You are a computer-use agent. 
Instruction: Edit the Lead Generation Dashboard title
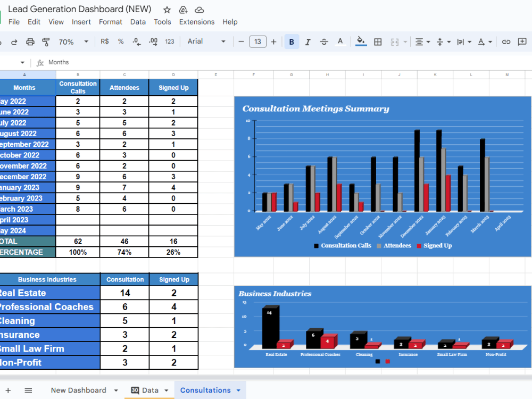pos(79,9)
